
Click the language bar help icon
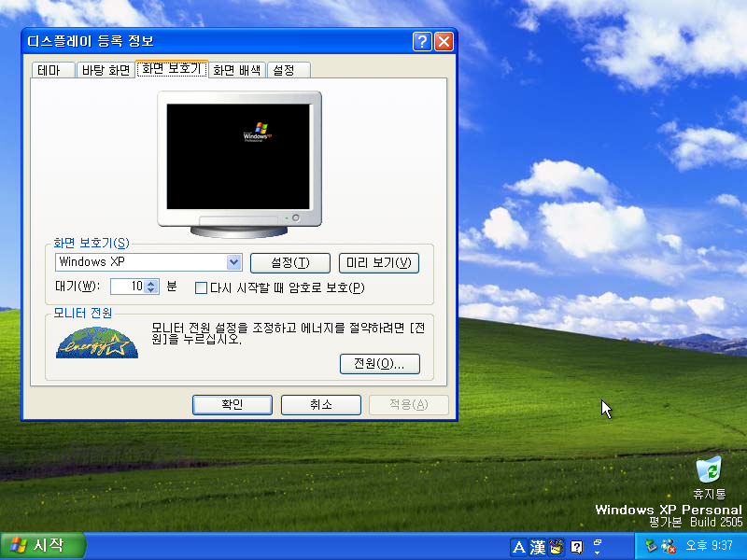tap(576, 547)
